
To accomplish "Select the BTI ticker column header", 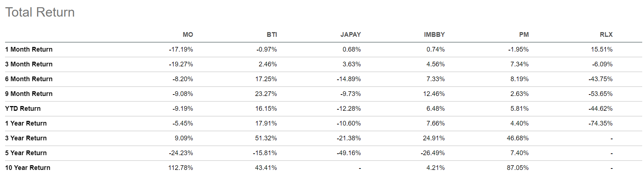I will 272,35.
